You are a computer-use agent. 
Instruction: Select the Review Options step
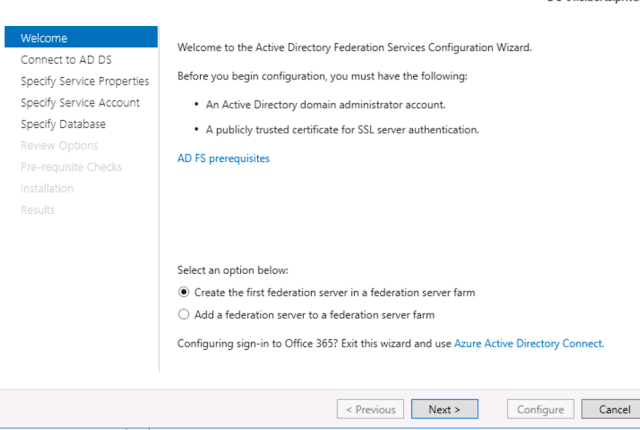tap(59, 146)
